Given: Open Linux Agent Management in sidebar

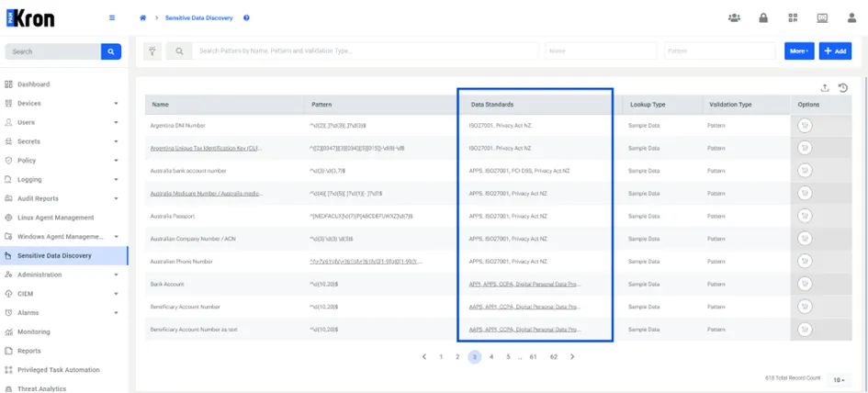Looking at the screenshot, I should point(55,218).
